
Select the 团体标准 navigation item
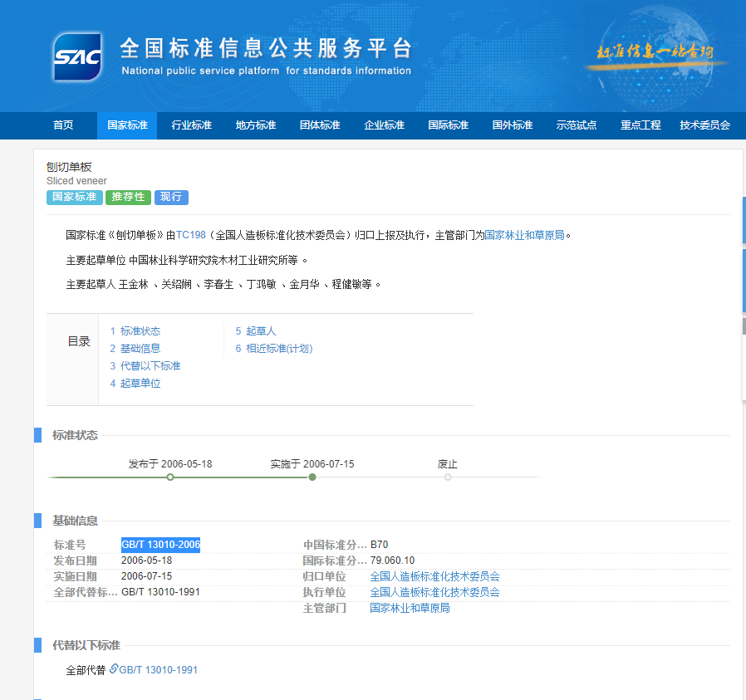click(320, 125)
